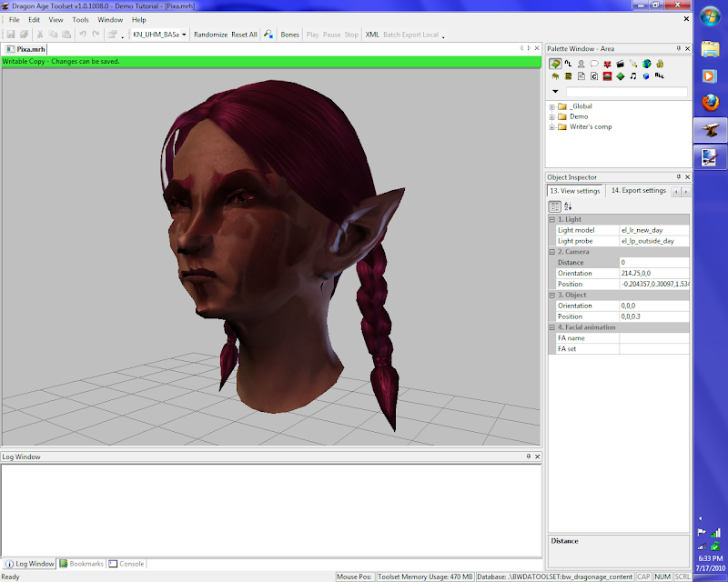Click the Randomize button
Image resolution: width=728 pixels, height=582 pixels.
point(210,35)
